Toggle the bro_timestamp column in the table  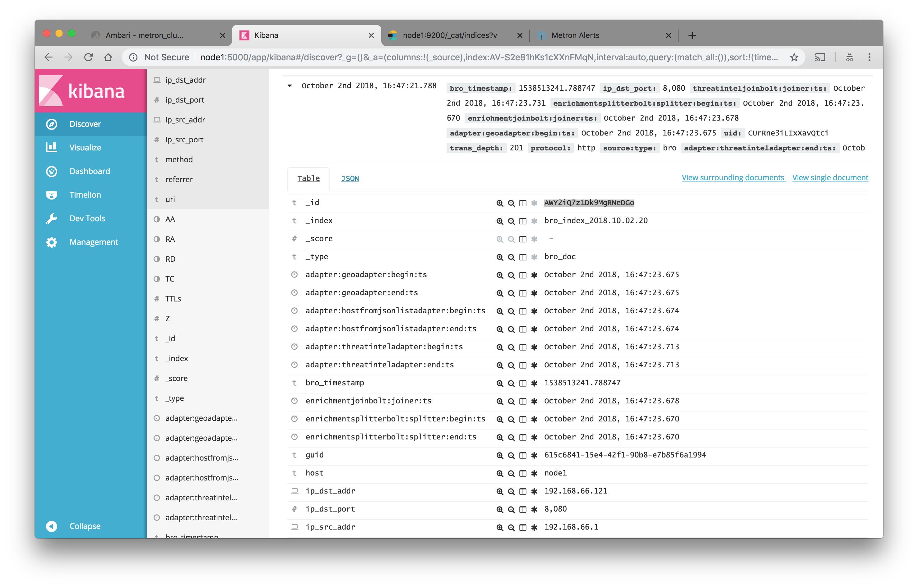tap(523, 383)
